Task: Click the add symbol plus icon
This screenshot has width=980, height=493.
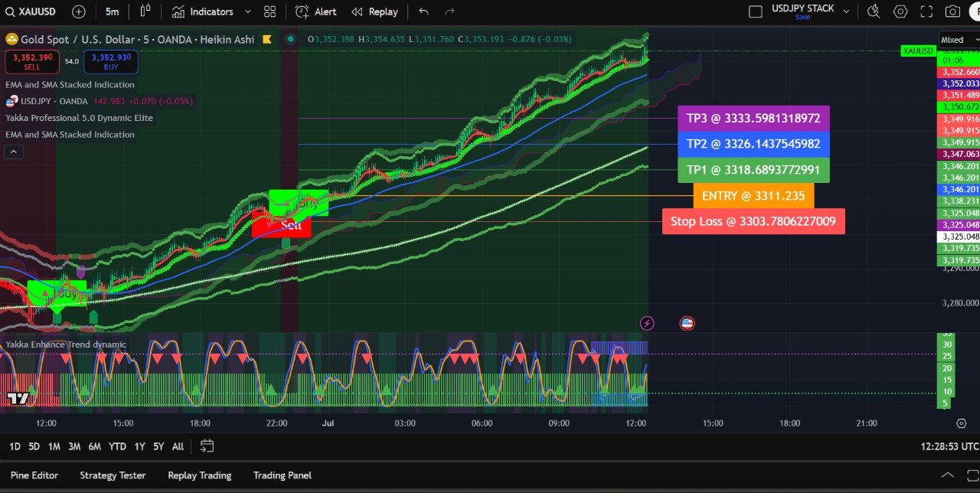Action: (79, 11)
